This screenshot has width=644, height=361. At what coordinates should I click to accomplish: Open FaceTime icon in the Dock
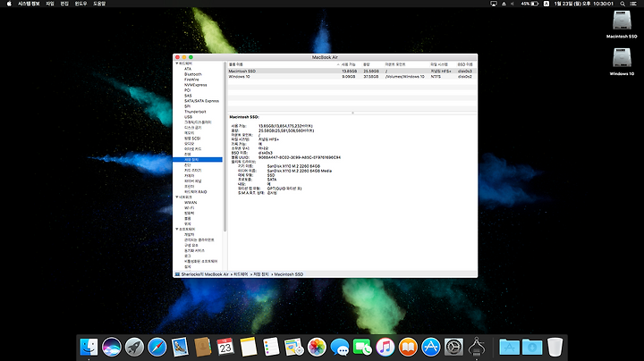coord(362,347)
